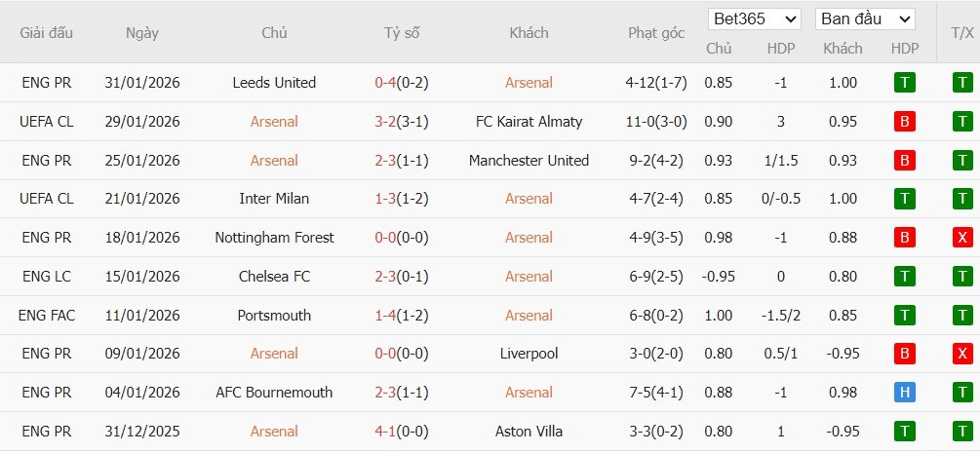980x453 pixels.
Task: Click the 3-2 score against FC Kairat Almaty
Action: pos(385,122)
